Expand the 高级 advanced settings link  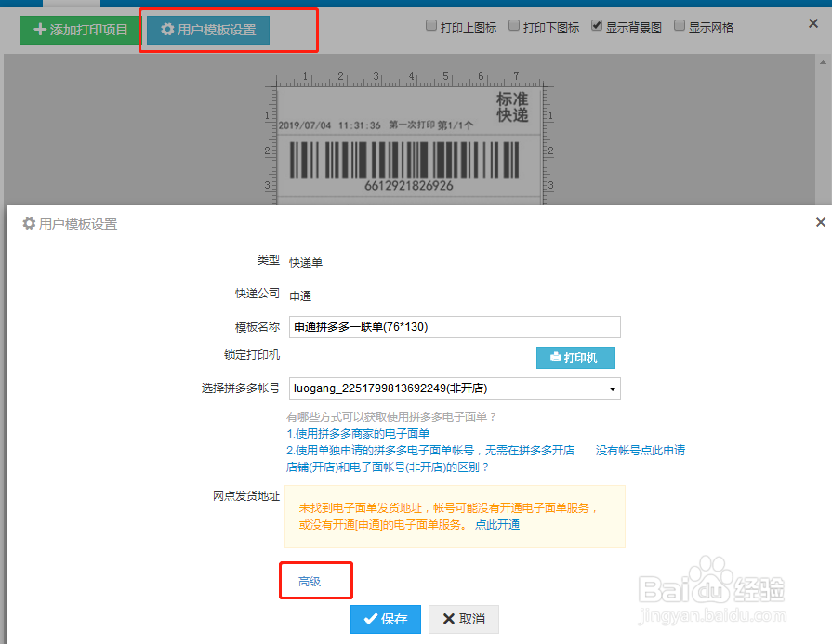click(x=310, y=582)
